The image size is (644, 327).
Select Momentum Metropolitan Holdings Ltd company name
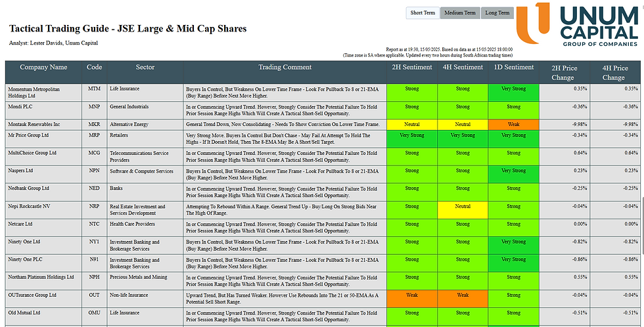34,93
